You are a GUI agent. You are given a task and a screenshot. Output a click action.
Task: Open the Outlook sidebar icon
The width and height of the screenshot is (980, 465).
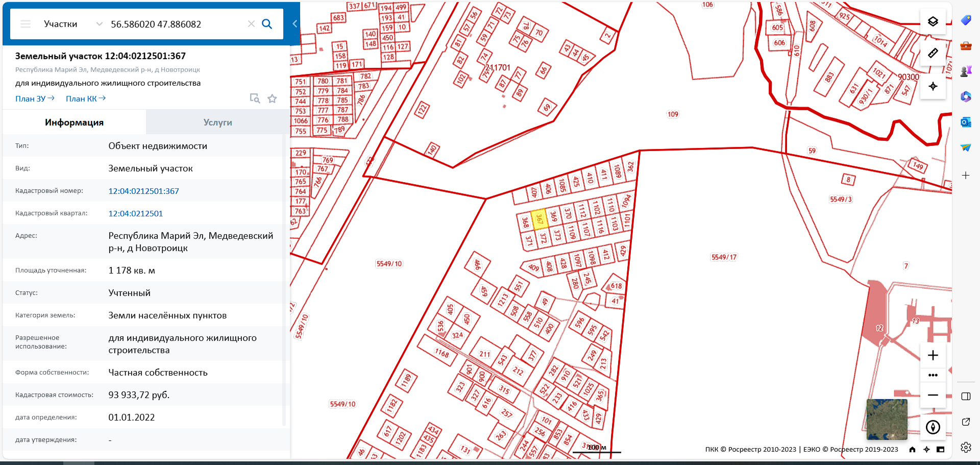(x=966, y=123)
